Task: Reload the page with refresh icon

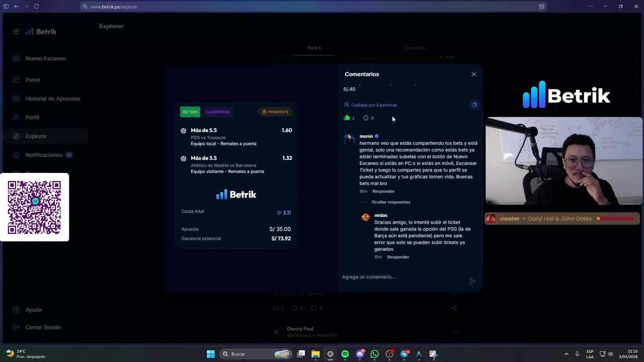Action: click(37, 7)
